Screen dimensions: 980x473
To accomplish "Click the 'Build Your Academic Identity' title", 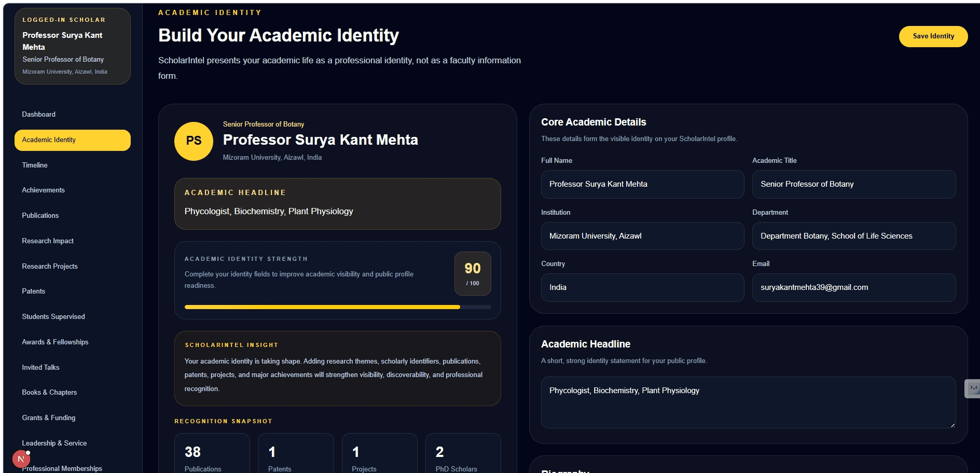I will (279, 35).
